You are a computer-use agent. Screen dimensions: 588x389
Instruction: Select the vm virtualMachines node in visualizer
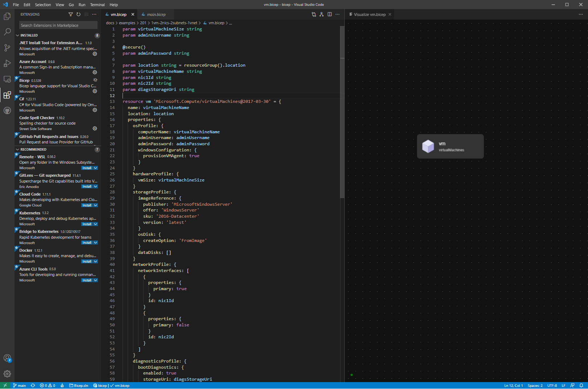point(450,146)
